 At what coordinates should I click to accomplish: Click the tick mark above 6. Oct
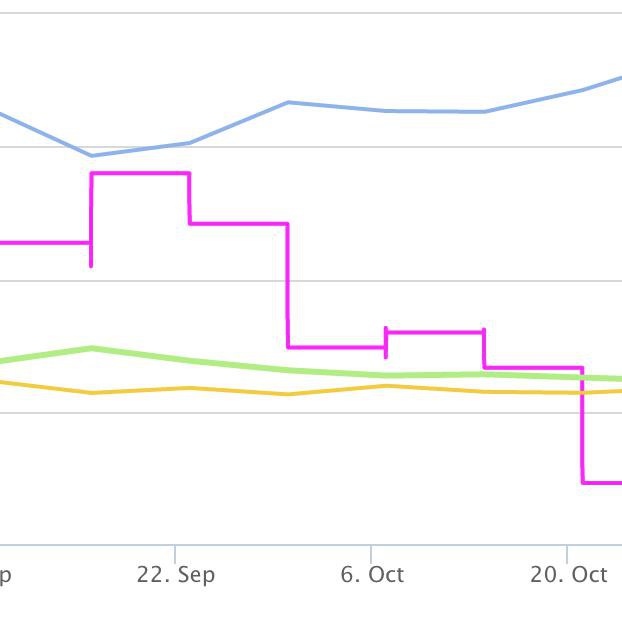pyautogui.click(x=371, y=553)
